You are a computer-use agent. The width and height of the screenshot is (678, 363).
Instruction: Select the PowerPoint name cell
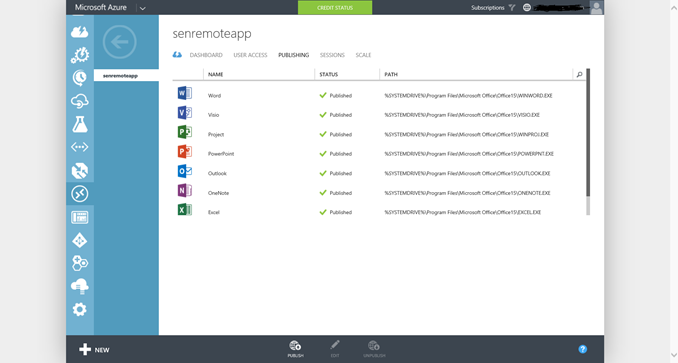click(221, 154)
